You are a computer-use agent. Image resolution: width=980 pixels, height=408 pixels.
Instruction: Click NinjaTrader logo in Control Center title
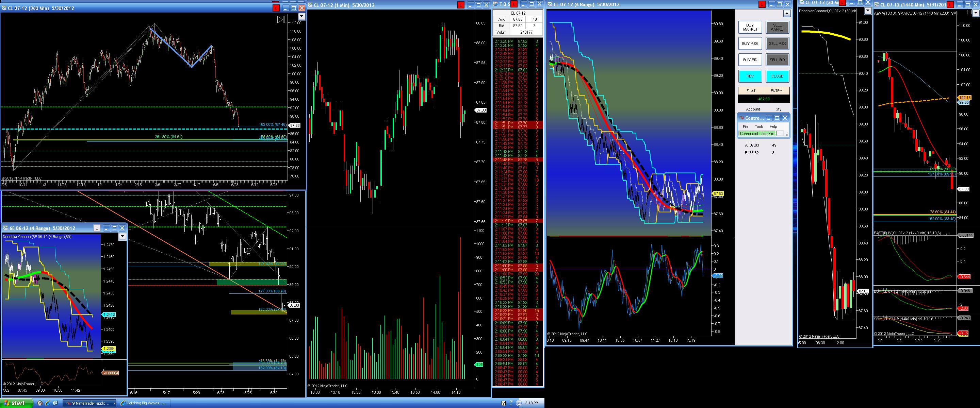(x=741, y=118)
